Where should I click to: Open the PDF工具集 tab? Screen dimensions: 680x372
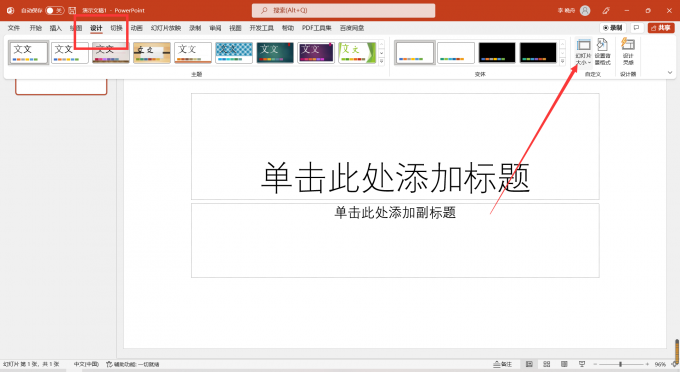[317, 28]
